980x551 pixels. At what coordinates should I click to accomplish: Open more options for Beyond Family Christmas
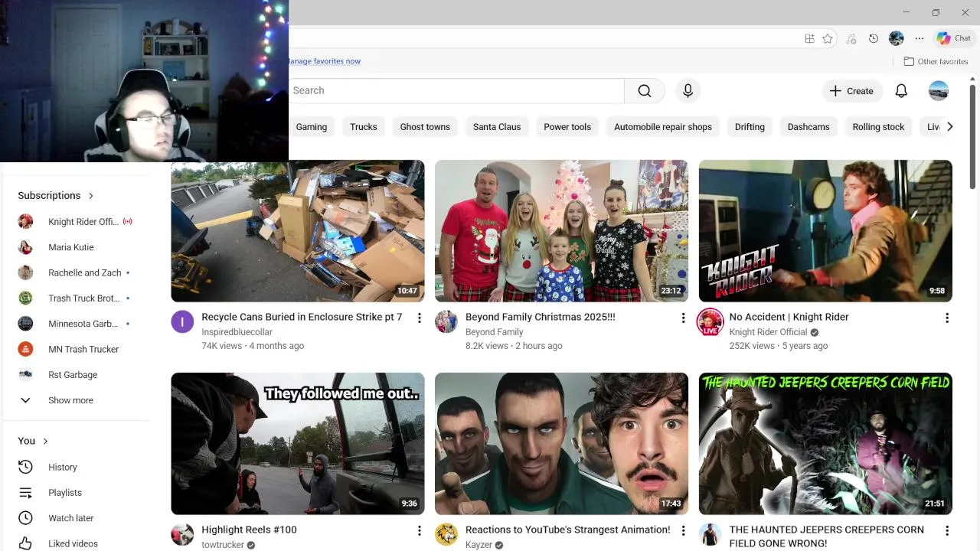[683, 318]
